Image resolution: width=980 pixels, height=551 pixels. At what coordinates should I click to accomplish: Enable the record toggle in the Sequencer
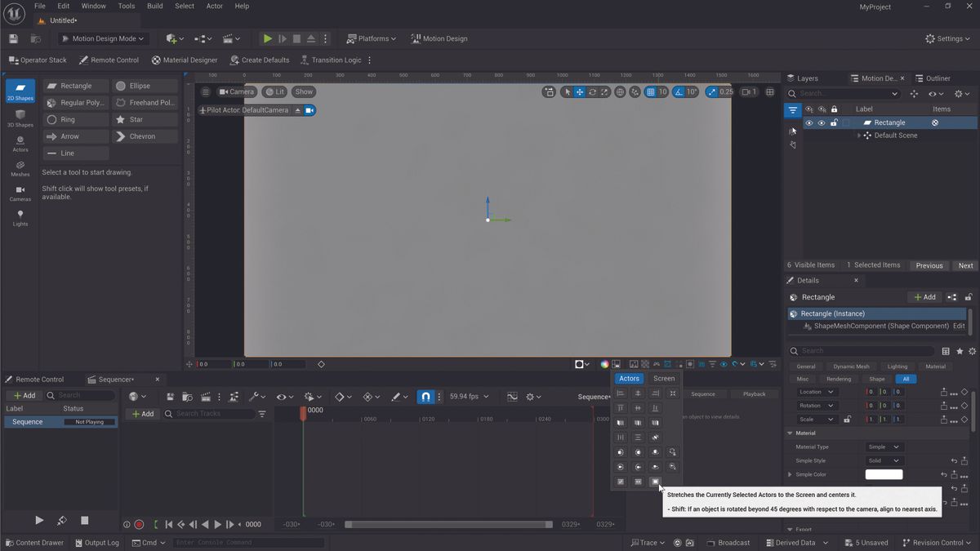(x=139, y=525)
